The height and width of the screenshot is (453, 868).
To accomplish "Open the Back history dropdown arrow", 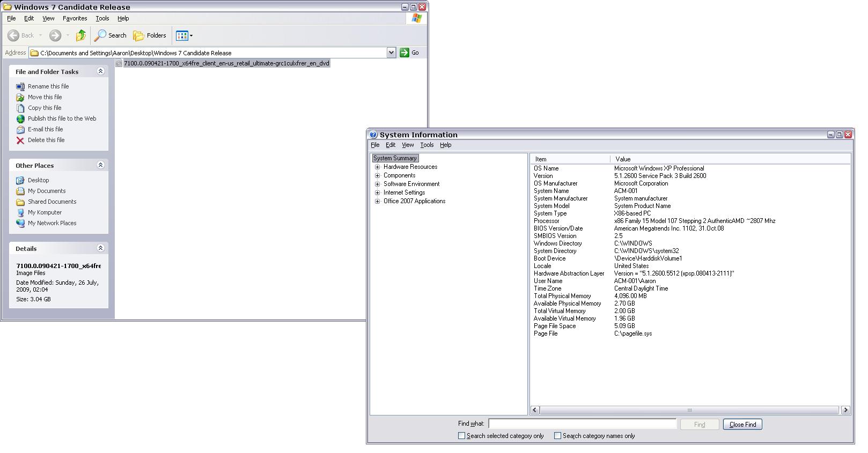I will tap(40, 35).
